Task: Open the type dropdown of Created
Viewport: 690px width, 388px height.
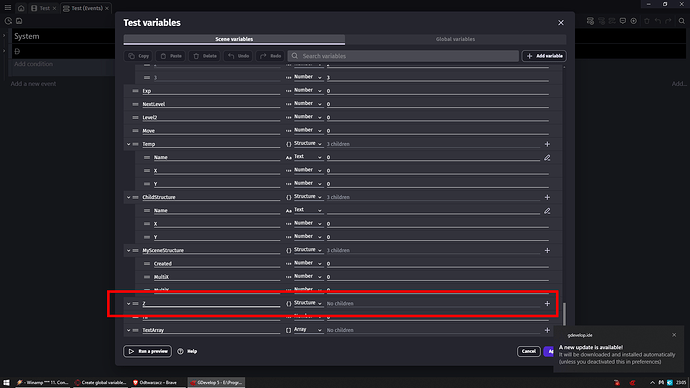Action: coord(308,263)
